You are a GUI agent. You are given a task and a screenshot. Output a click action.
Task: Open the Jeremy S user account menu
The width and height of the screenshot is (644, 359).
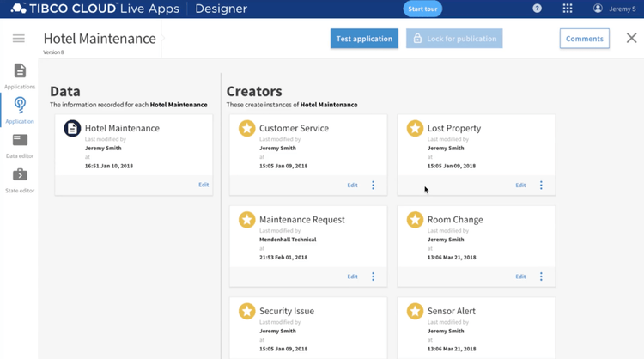(615, 9)
